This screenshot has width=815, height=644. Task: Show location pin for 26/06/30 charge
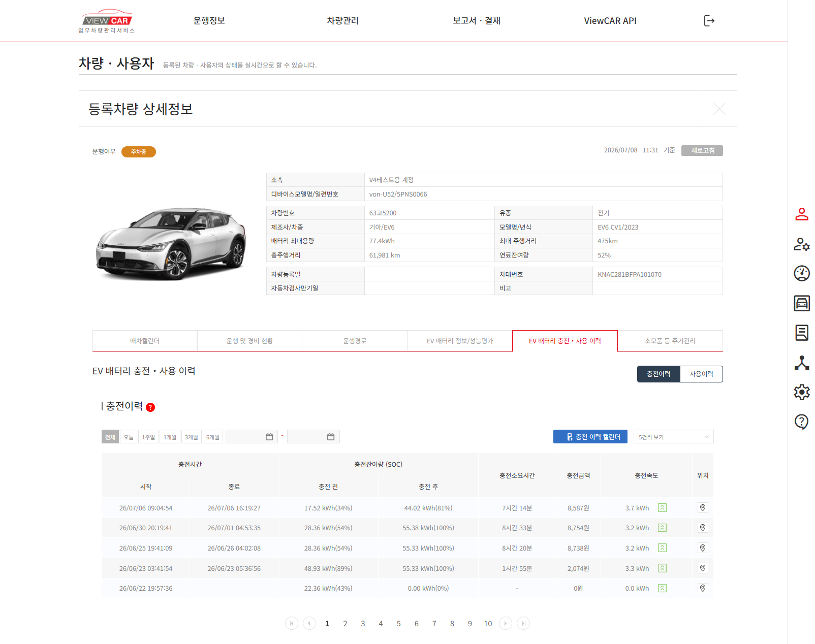pos(703,528)
